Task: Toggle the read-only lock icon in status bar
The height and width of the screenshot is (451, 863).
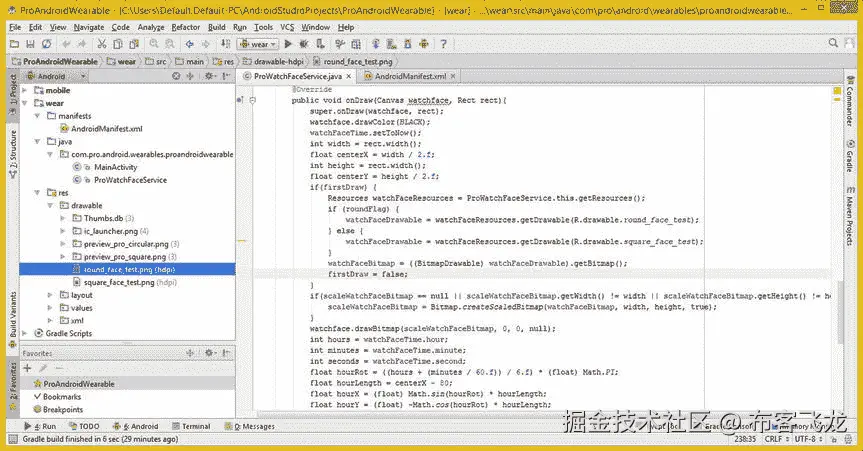Action: point(834,439)
